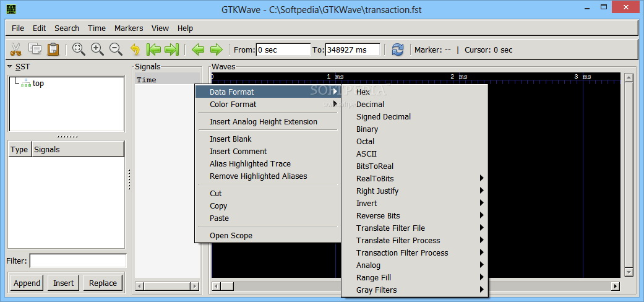Screen dimensions: 644x302
Task: Select the top node in SST tree
Action: click(x=38, y=84)
